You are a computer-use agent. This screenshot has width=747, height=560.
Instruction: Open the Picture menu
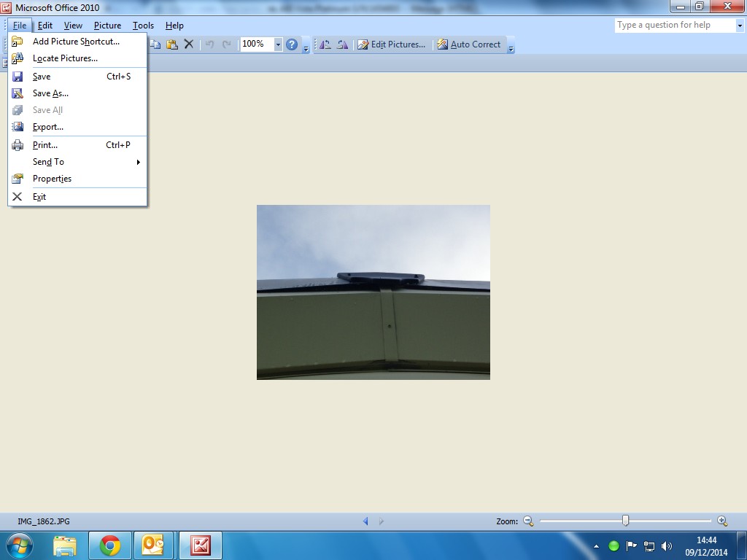[x=107, y=26]
